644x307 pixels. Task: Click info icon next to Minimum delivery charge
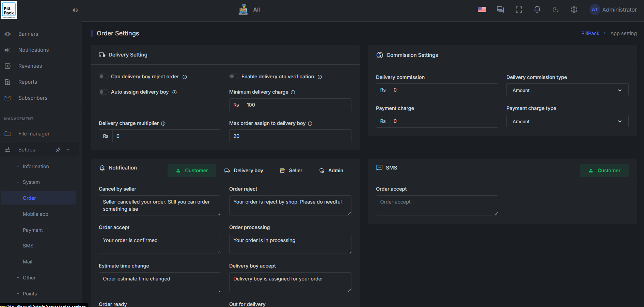[293, 92]
